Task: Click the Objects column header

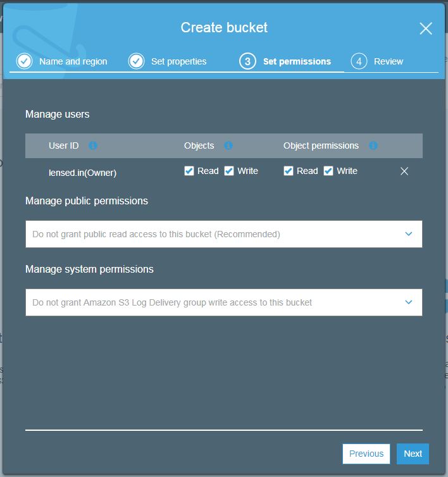Action: [x=199, y=146]
